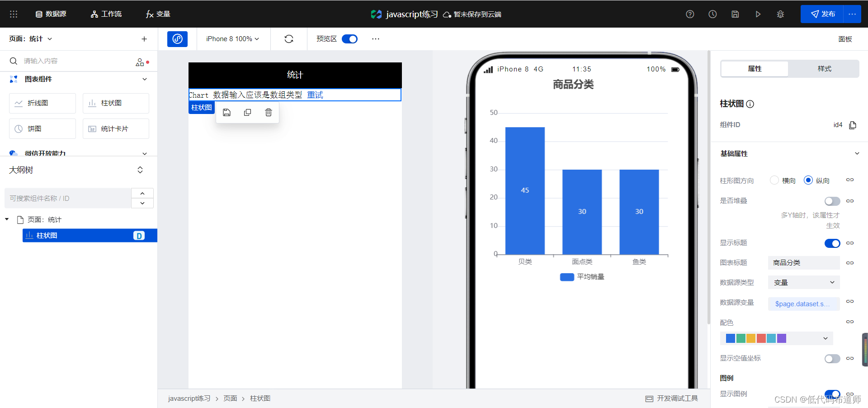Click the 发布 publish button
This screenshot has width=868, height=408.
coord(822,14)
